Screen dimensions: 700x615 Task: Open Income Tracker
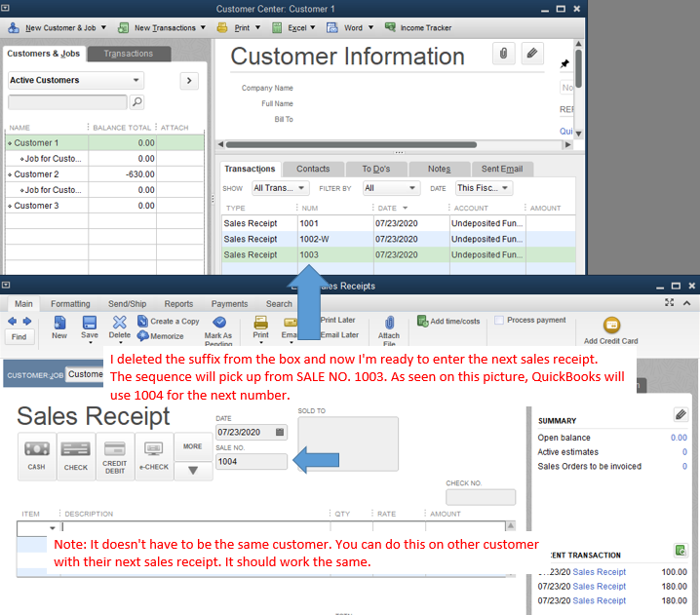pyautogui.click(x=418, y=27)
